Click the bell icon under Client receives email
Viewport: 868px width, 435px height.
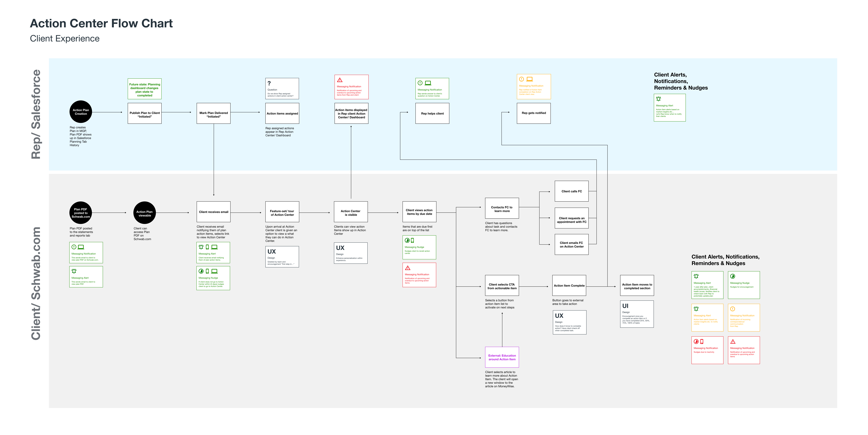click(201, 247)
